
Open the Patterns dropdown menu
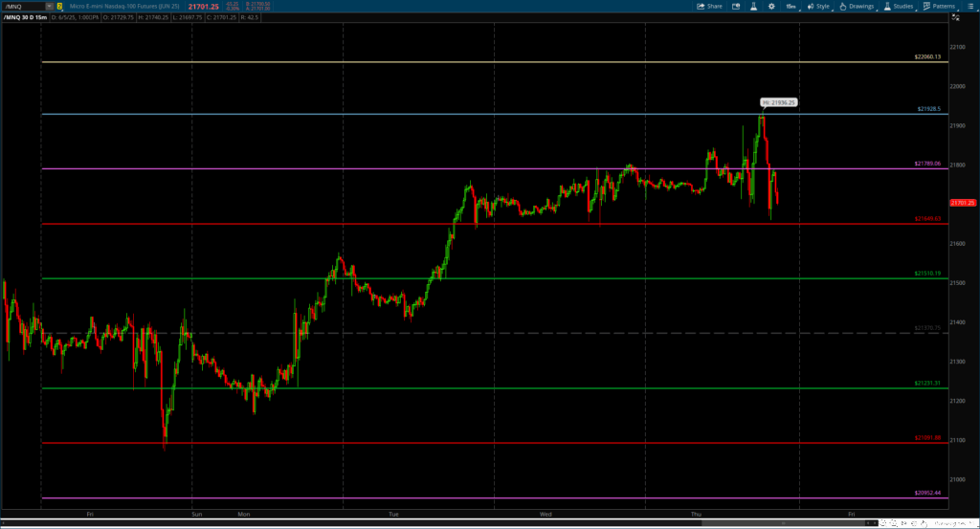tap(939, 7)
